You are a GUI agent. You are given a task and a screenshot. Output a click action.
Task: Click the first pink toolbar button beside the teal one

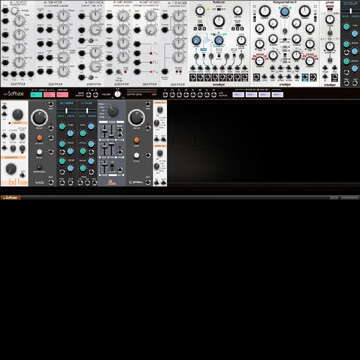49,95
